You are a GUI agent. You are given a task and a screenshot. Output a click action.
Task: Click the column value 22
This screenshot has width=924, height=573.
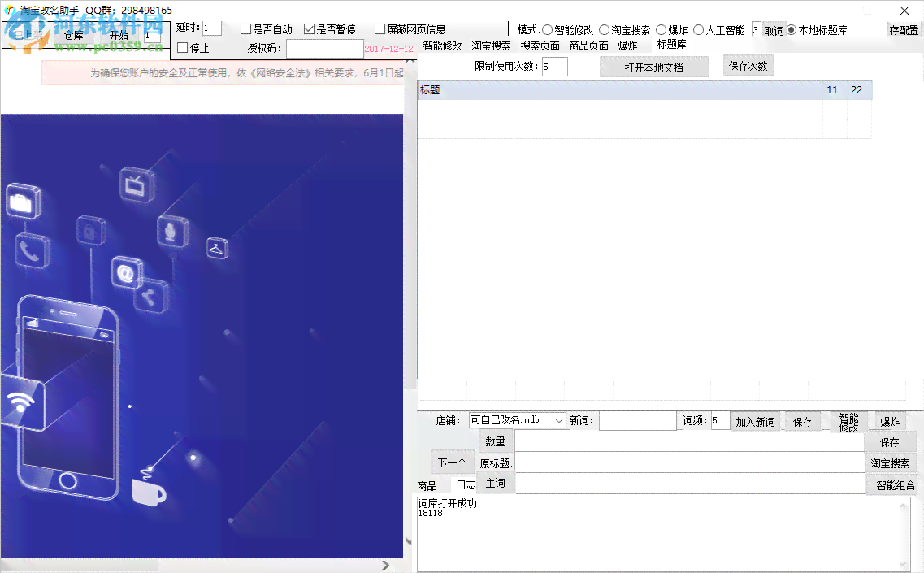point(857,90)
